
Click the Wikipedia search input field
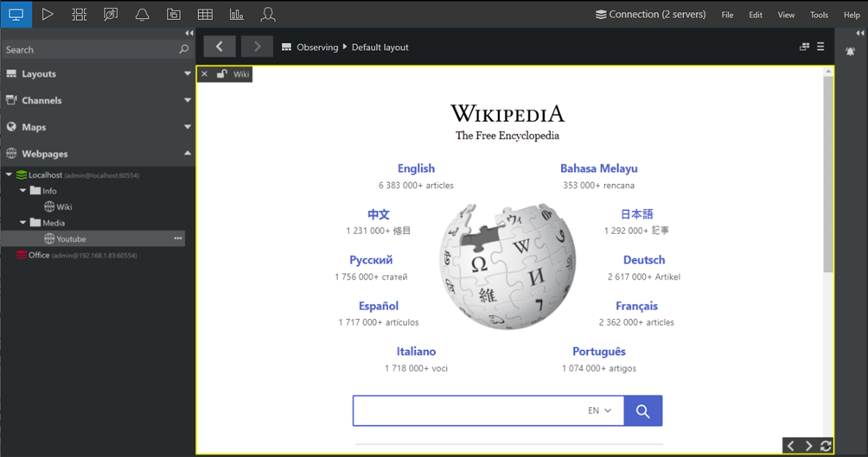[x=467, y=411]
